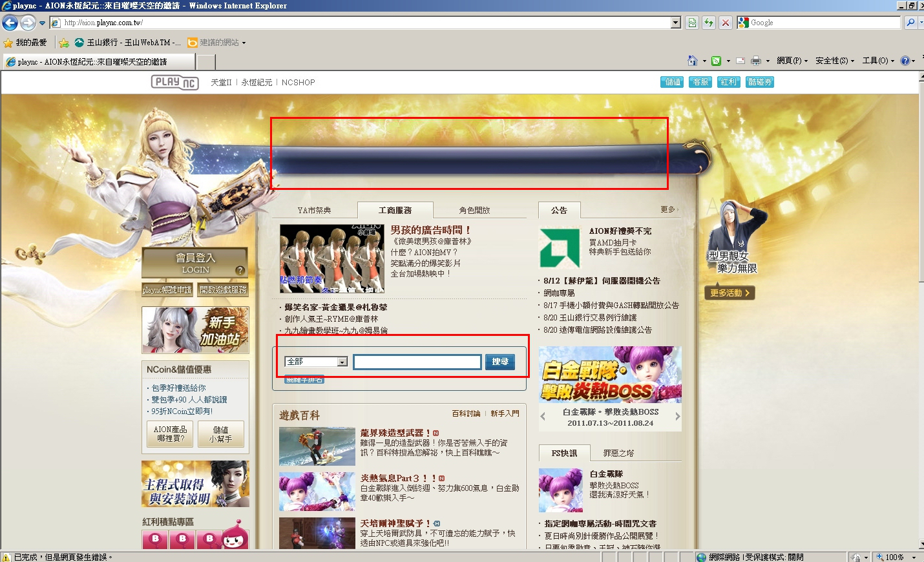Click the search magnifier icon
924x562 pixels.
910,23
